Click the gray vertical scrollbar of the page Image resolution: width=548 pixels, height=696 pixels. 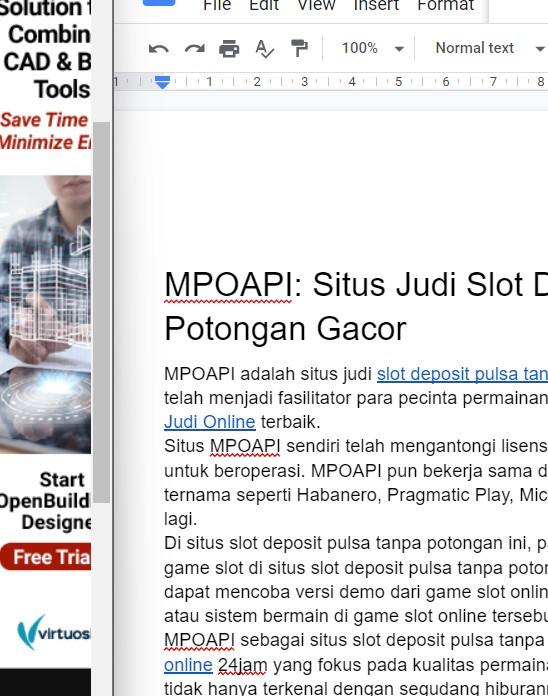point(102,312)
